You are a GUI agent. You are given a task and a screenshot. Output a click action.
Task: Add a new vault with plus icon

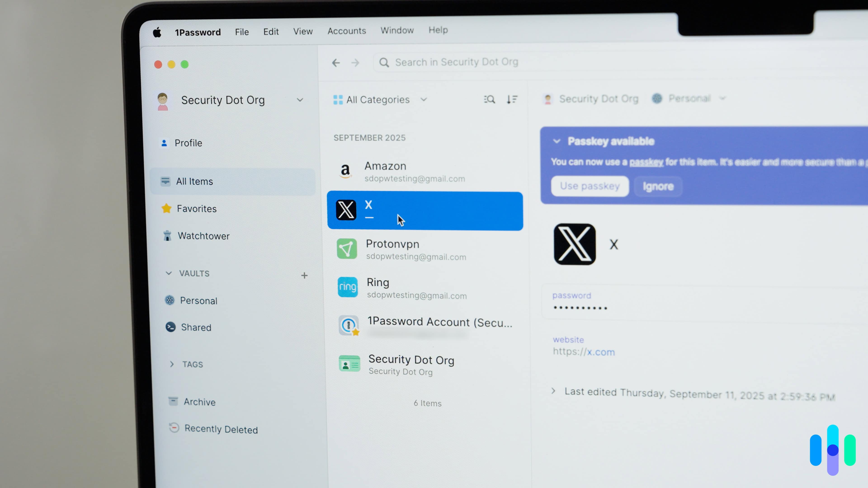pyautogui.click(x=304, y=275)
